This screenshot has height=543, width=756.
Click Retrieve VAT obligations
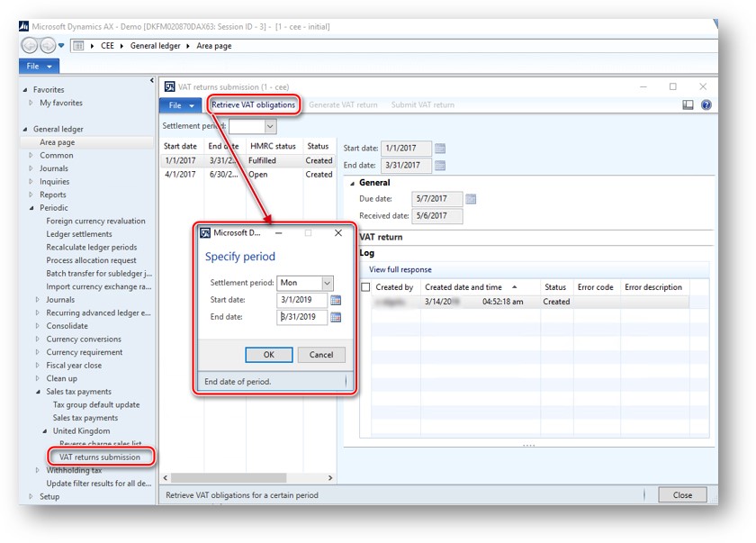click(x=253, y=104)
